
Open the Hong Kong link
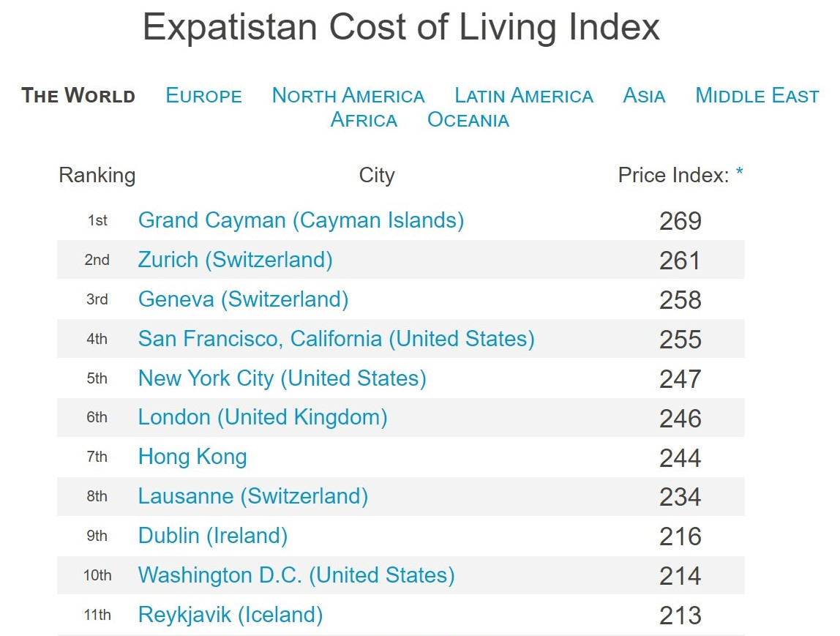[192, 457]
